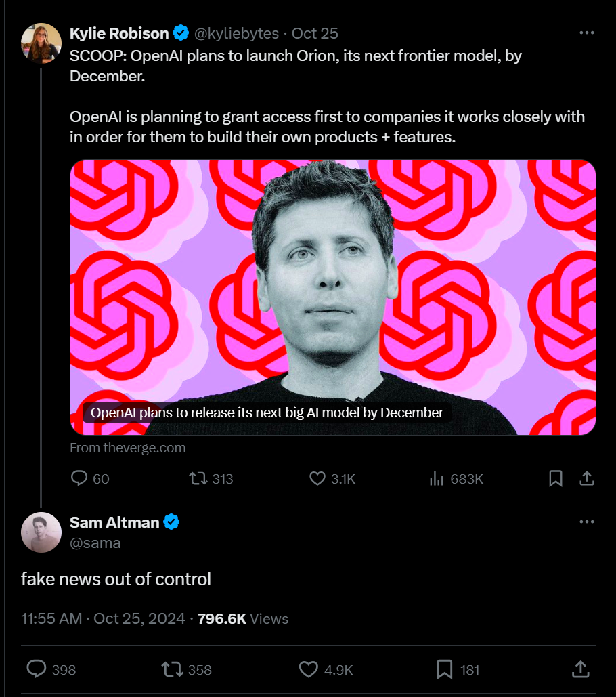Repost Sam Altman's reply
616x697 pixels.
click(172, 669)
